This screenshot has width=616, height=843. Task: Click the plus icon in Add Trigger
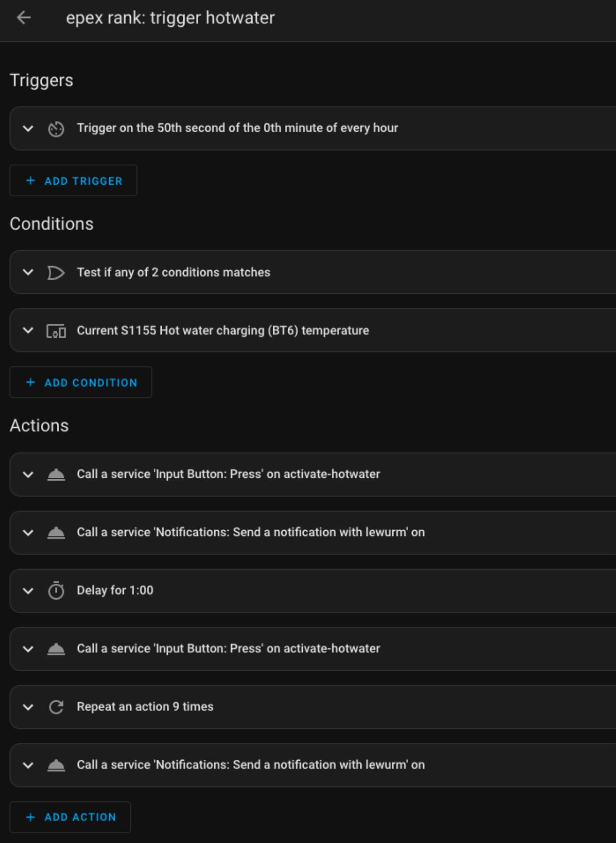[30, 180]
